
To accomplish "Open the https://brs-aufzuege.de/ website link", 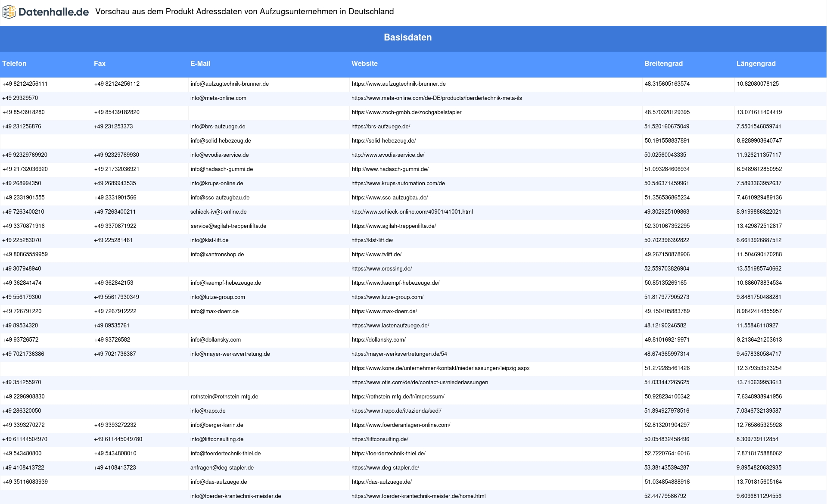I will point(381,127).
